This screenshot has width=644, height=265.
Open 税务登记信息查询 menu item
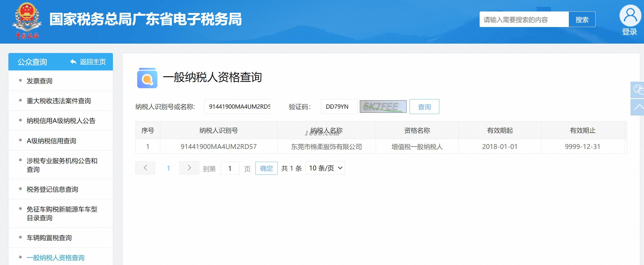pos(52,189)
